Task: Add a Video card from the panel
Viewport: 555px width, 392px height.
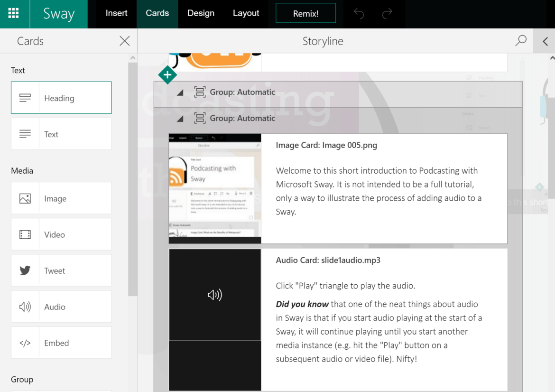Action: click(x=61, y=234)
